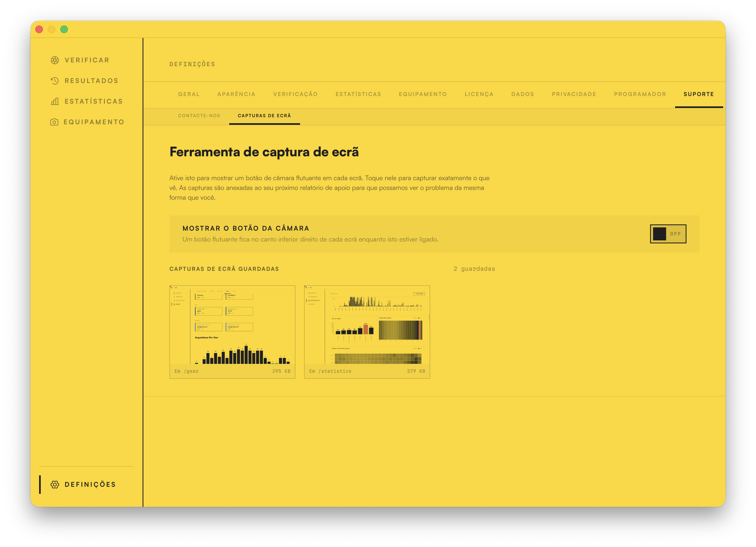756x547 pixels.
Task: Open the Privacidade tab
Action: pyautogui.click(x=574, y=94)
